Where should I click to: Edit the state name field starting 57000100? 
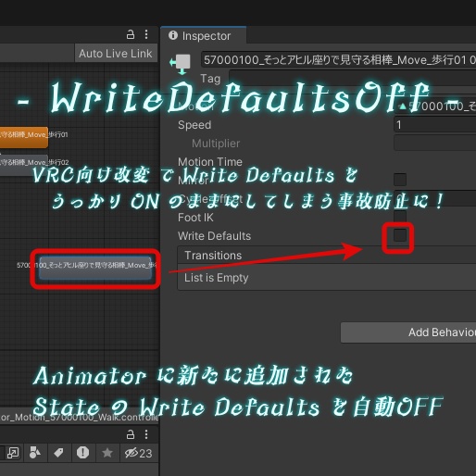pos(338,60)
